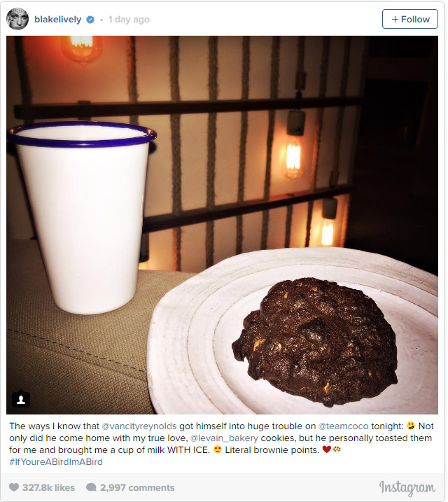Screen dimensions: 448x502
Task: Click the 1 day ago timestamp
Action: (x=129, y=20)
